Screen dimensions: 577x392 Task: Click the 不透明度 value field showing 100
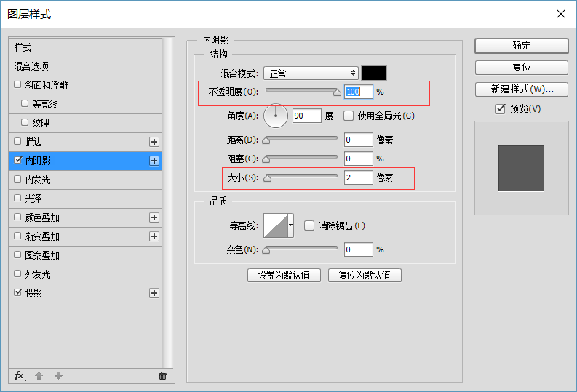(x=359, y=92)
